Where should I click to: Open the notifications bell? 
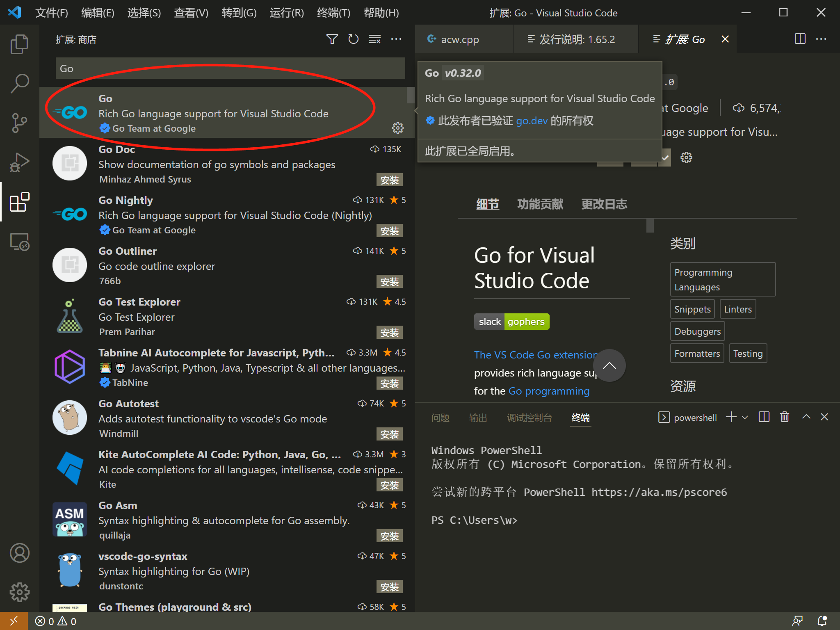[x=822, y=621]
